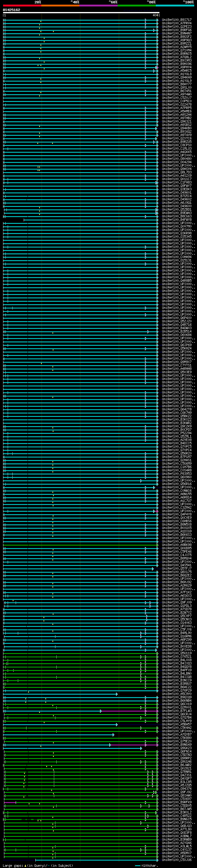Screen dimensions: 197x868
Task: Open hit UniRef100_Q2PEZ3
Action: click(177, 26)
